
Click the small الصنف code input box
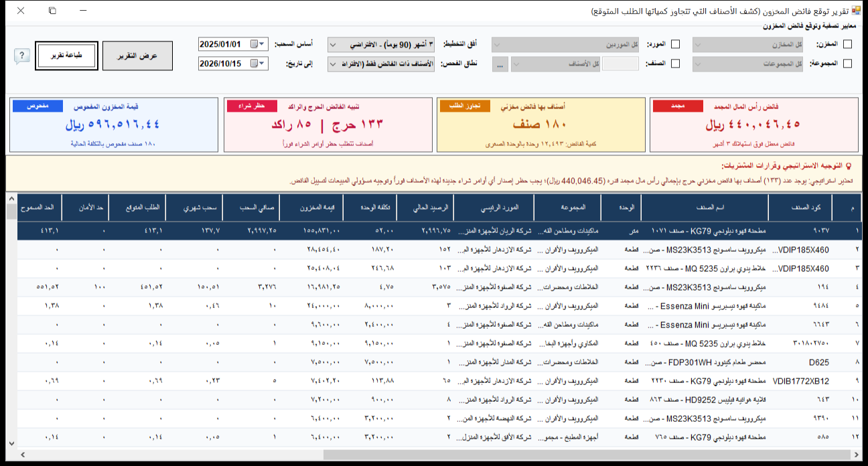tap(620, 64)
